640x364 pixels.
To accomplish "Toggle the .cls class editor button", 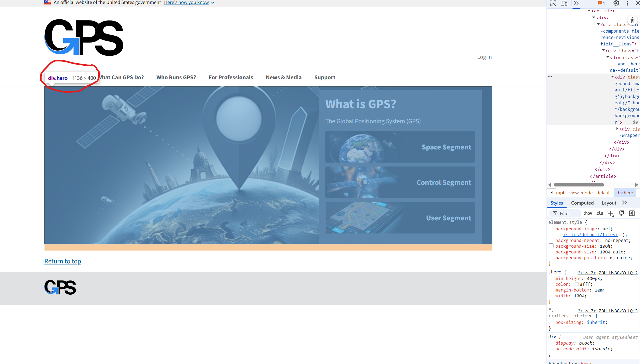I will click(x=599, y=213).
